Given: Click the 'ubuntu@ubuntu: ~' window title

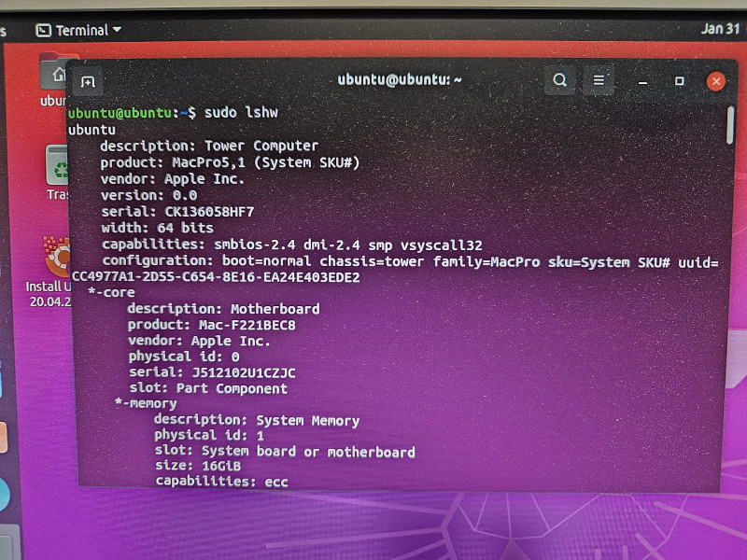Looking at the screenshot, I should tap(400, 79).
